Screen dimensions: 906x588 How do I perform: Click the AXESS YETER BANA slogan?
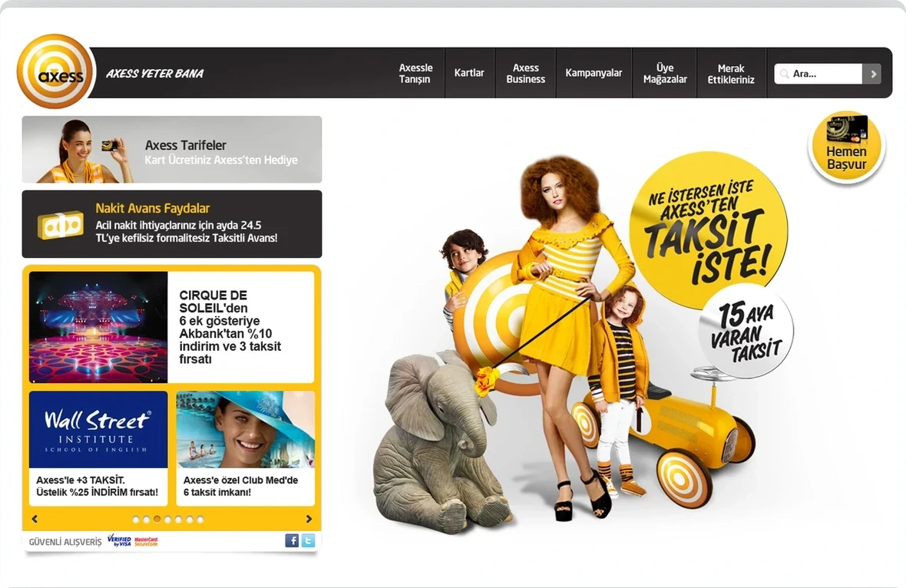tap(155, 74)
